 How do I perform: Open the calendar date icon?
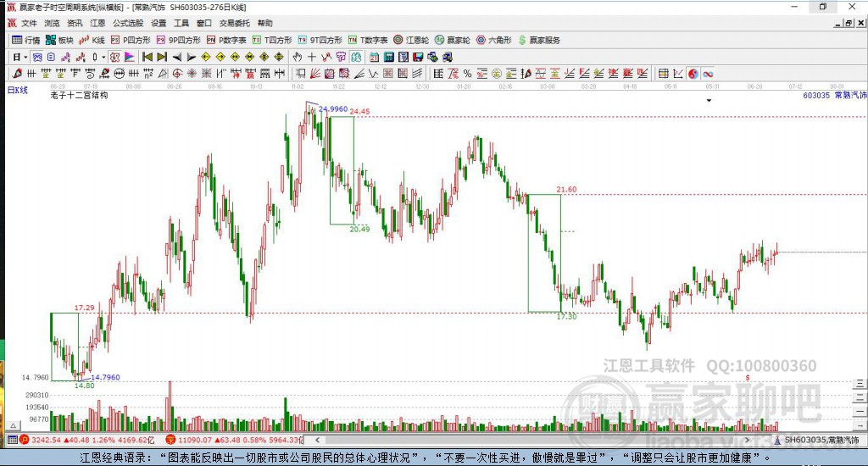click(x=374, y=57)
